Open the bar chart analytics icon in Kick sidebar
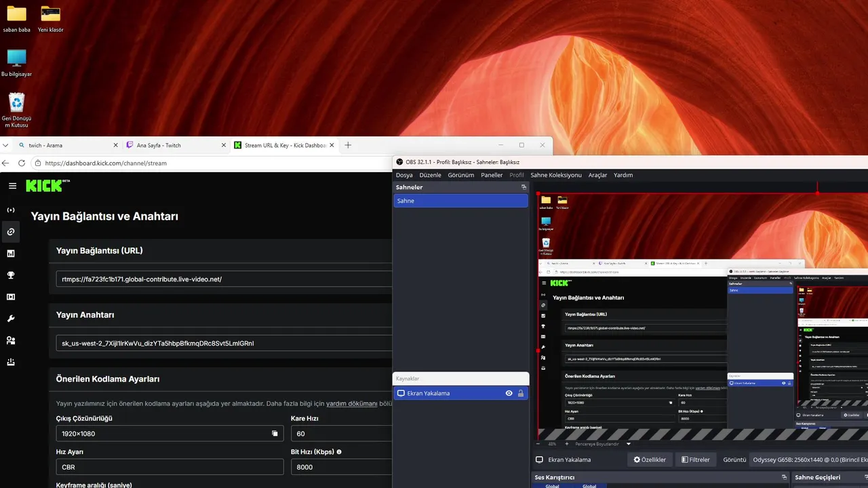The image size is (868, 488). [x=11, y=253]
